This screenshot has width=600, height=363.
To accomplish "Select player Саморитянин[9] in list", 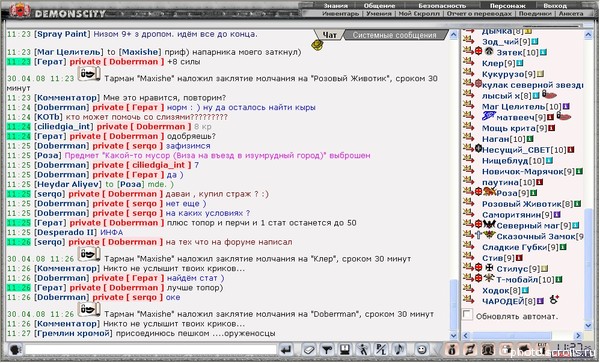I will coord(517,215).
